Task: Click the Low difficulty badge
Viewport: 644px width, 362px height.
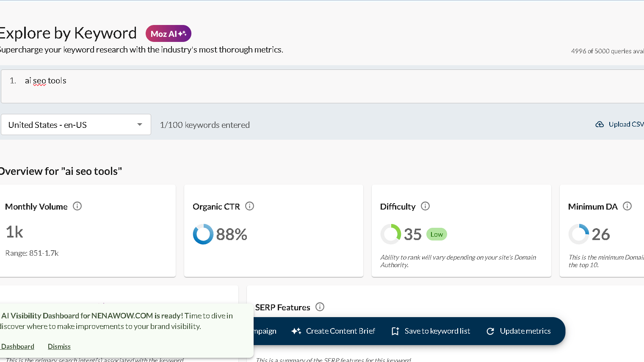Action: pyautogui.click(x=437, y=234)
